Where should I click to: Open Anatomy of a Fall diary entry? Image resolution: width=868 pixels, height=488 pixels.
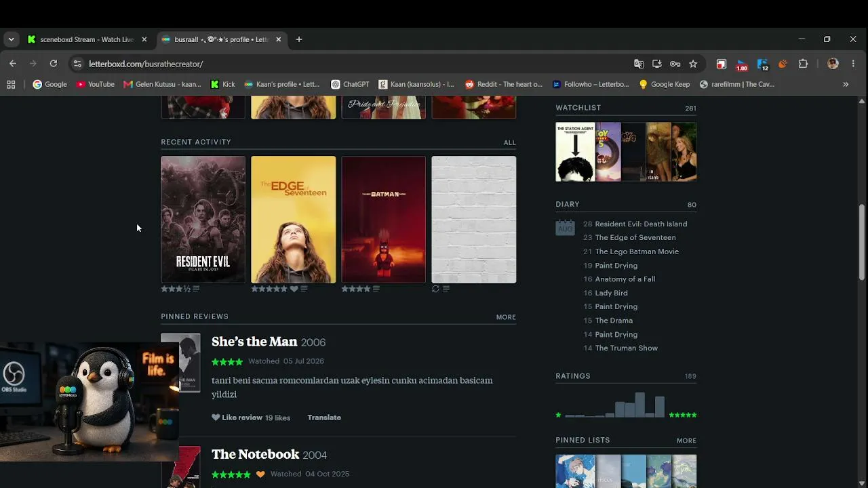625,279
